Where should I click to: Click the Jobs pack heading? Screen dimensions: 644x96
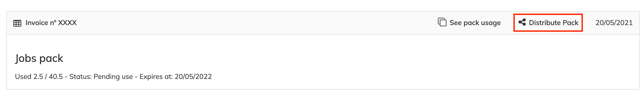pos(39,58)
